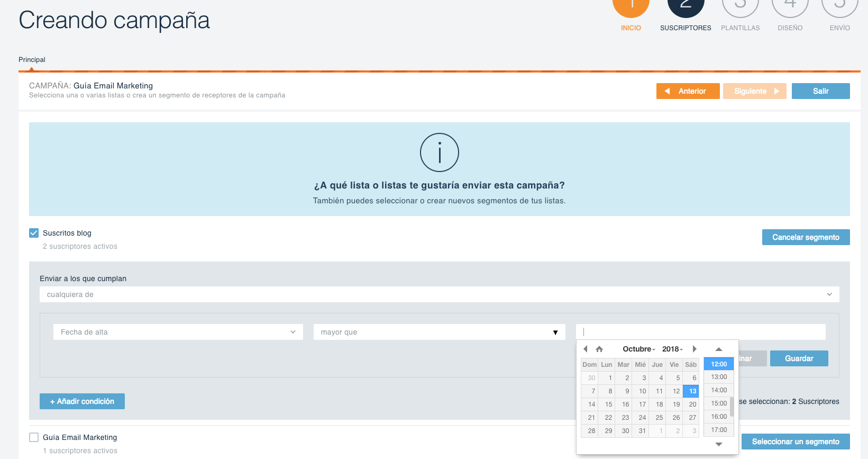Go to previous month in date picker

[x=586, y=349]
